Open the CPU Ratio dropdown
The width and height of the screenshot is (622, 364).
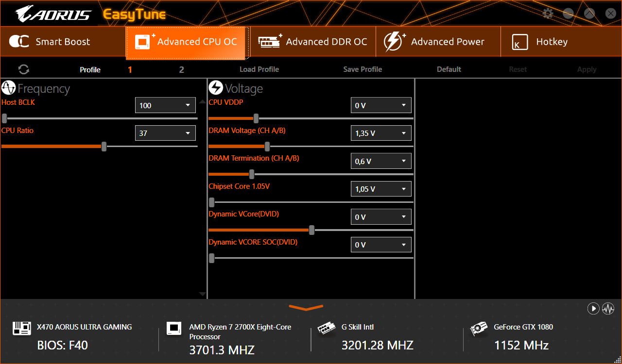coord(165,133)
